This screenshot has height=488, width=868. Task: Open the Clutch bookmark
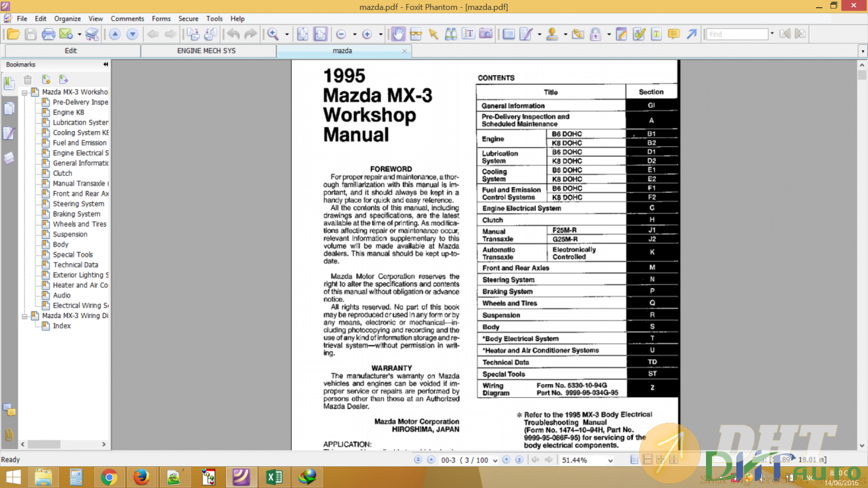[63, 173]
